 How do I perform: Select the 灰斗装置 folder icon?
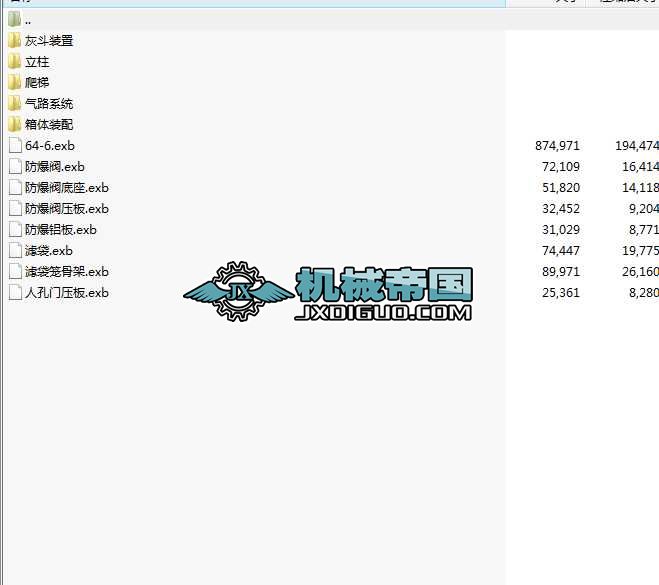[14, 41]
